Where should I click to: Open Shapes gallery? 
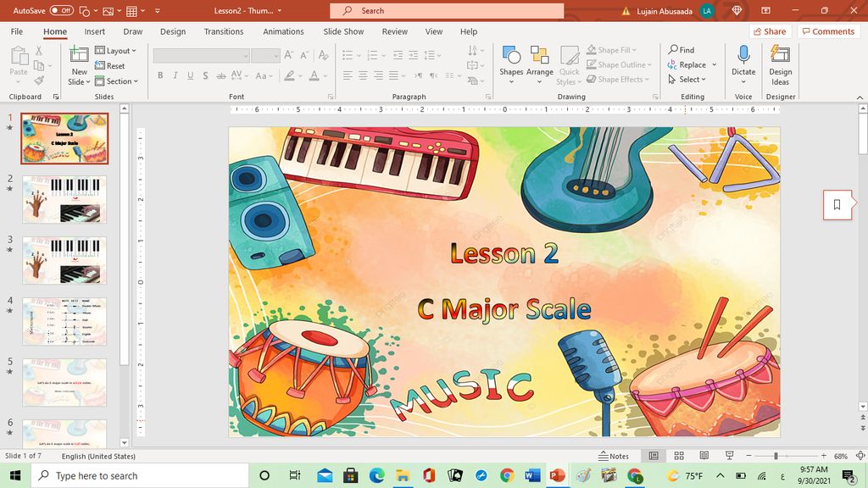511,64
